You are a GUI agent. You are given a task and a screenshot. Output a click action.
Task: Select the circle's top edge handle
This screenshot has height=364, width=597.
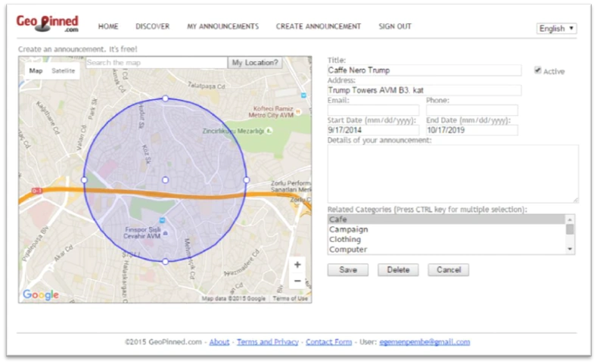(165, 98)
